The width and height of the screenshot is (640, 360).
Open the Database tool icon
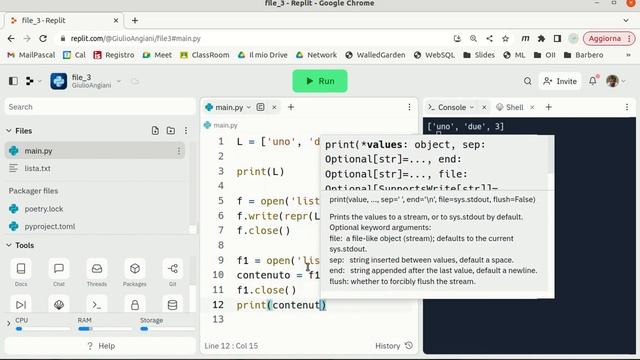point(173,304)
